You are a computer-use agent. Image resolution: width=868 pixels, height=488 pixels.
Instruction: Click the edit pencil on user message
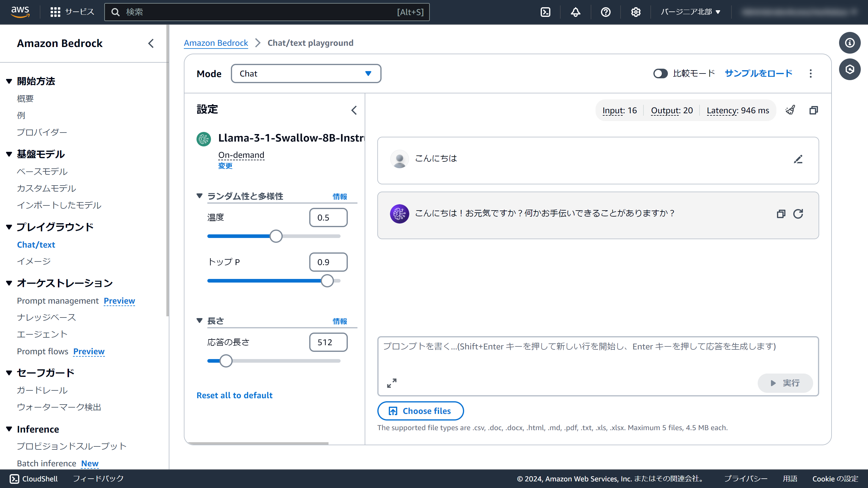click(x=798, y=159)
